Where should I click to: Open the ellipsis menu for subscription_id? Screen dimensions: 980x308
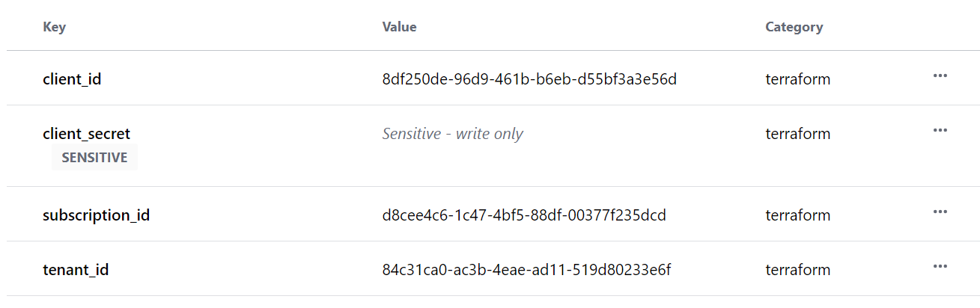click(x=940, y=212)
